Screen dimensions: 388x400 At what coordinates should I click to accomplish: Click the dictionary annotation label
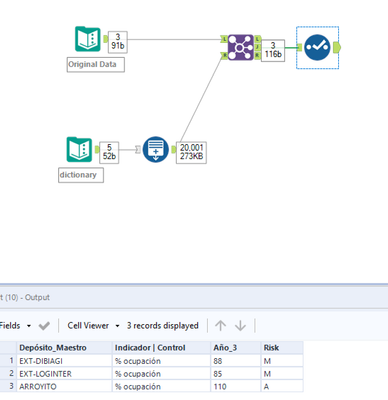(x=81, y=175)
